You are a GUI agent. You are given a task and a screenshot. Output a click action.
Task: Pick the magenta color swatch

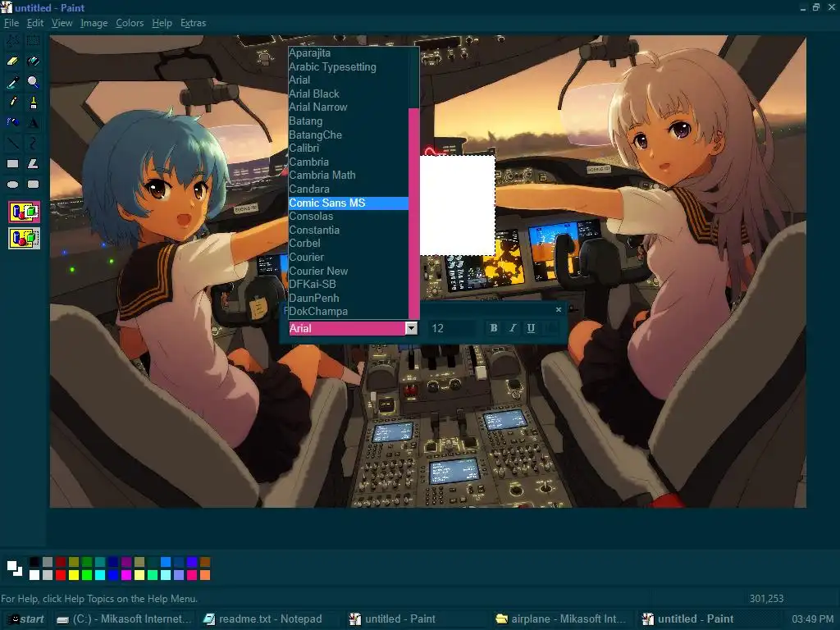[126, 575]
